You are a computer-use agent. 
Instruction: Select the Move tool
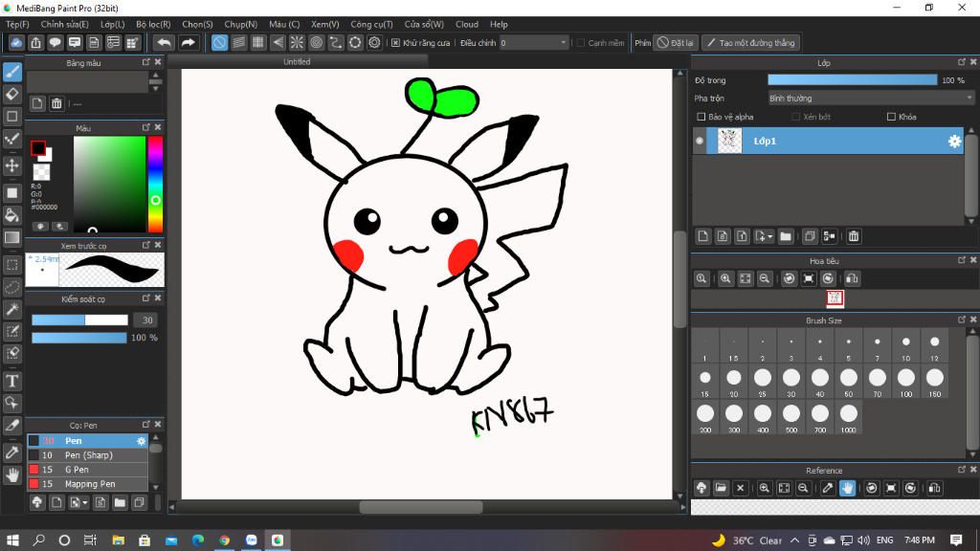[x=11, y=165]
